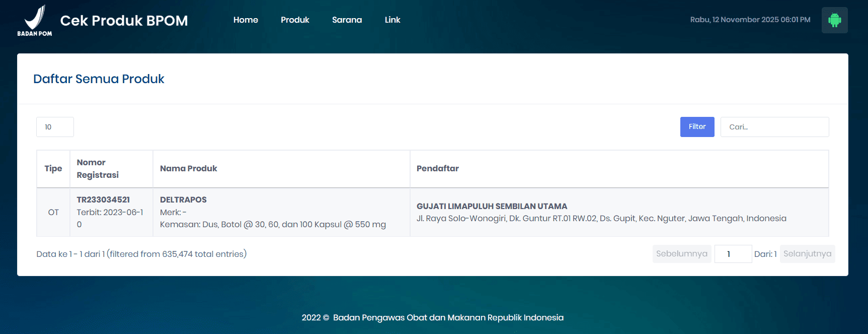Click the Sebelumnya pagination button
Image resolution: width=868 pixels, height=334 pixels.
[x=681, y=254]
